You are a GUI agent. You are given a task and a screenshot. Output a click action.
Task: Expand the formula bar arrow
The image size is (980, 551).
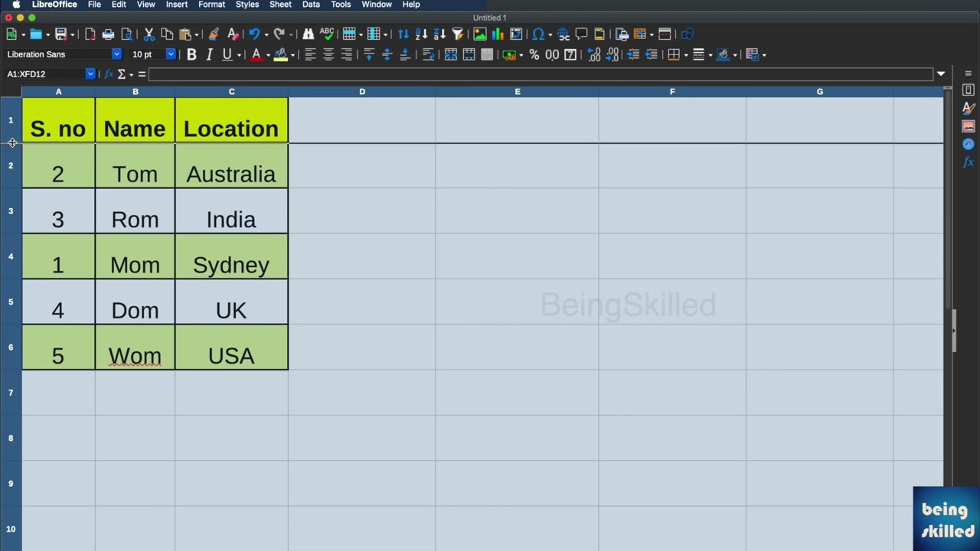[x=941, y=74]
